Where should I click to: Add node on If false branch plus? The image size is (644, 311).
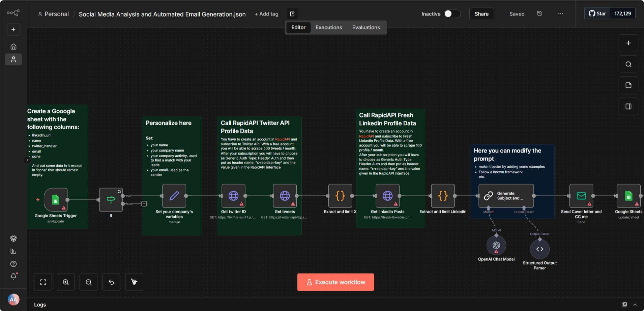point(144,204)
